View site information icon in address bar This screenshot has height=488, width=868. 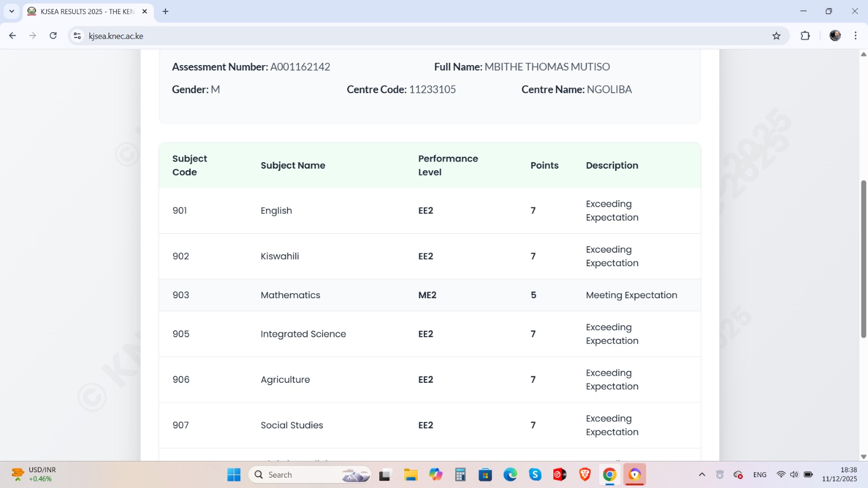tap(78, 36)
